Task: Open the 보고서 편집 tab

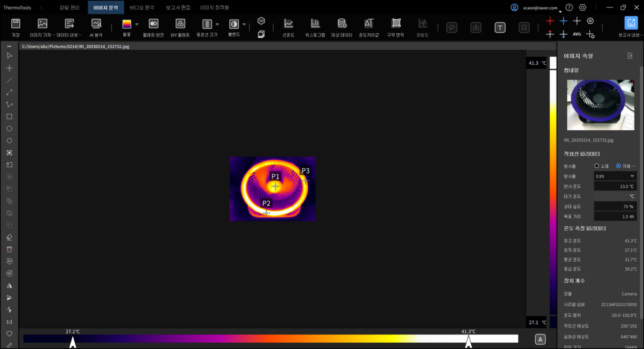Action: 178,8
